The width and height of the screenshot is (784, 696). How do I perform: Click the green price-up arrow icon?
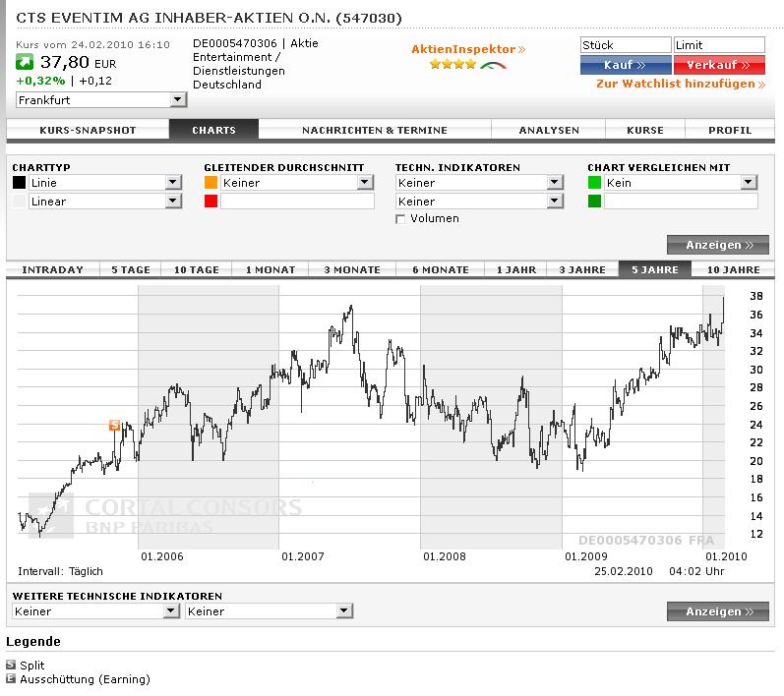pos(25,63)
